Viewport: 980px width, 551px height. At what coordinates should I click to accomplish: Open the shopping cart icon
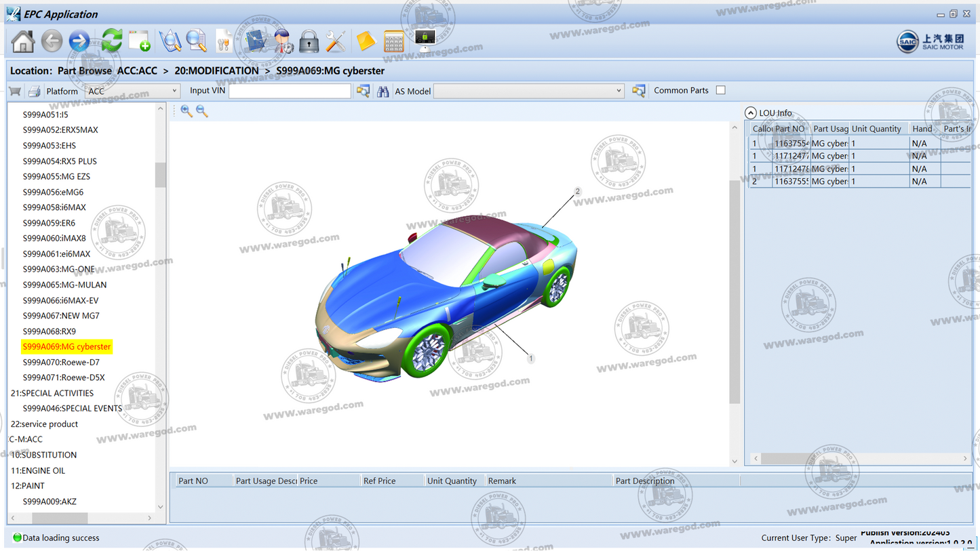15,91
